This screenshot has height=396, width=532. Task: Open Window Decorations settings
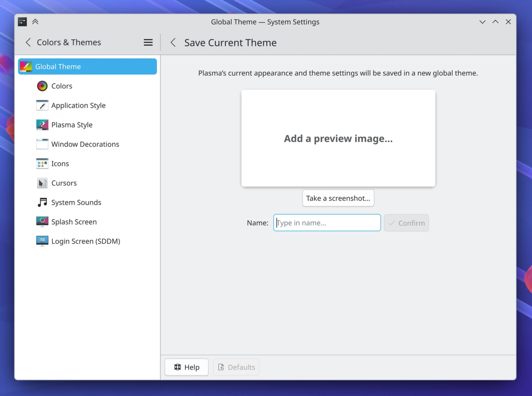(85, 144)
